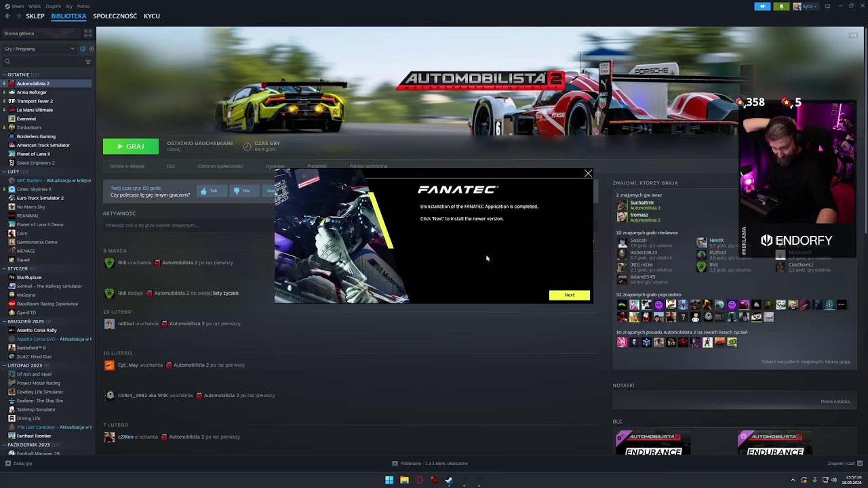Open the Steam menu in menu bar
The image size is (868, 488).
click(16, 6)
